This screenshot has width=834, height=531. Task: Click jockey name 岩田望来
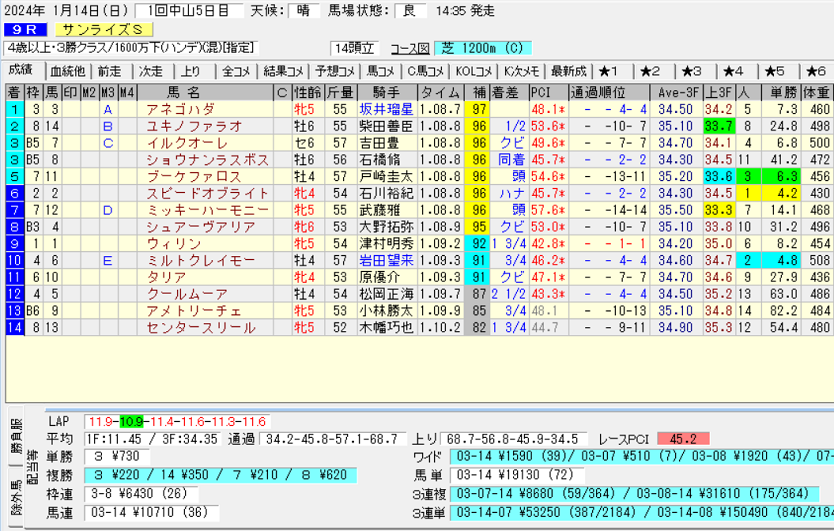[x=385, y=259]
